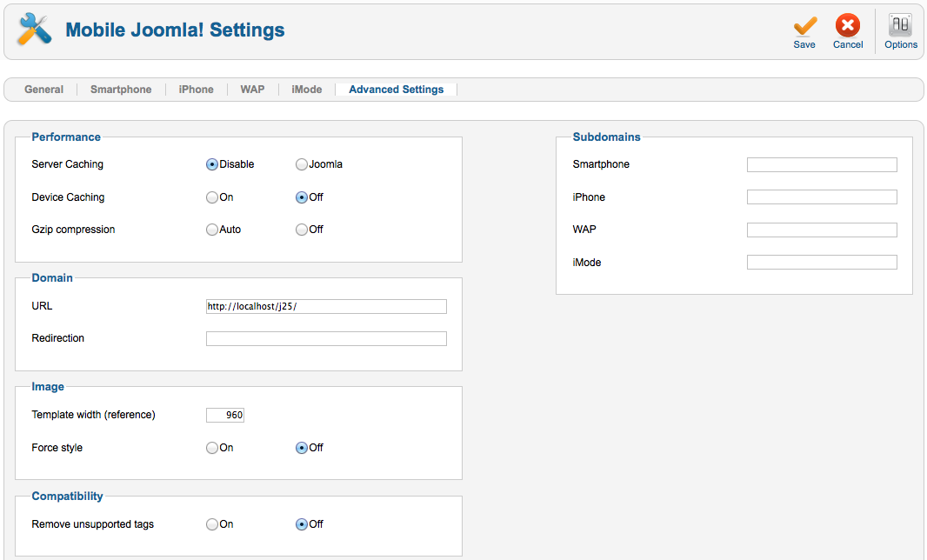Viewport: 927px width, 560px height.
Task: Click the Domain URL input field
Action: pos(326,306)
